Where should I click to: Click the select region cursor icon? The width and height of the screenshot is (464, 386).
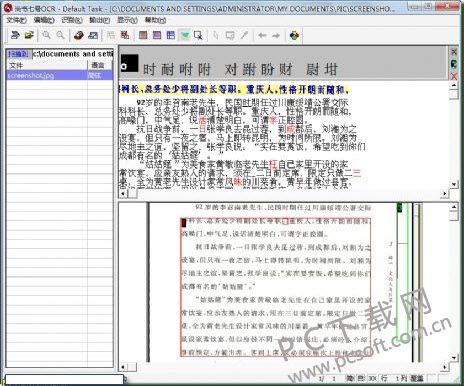198,35
